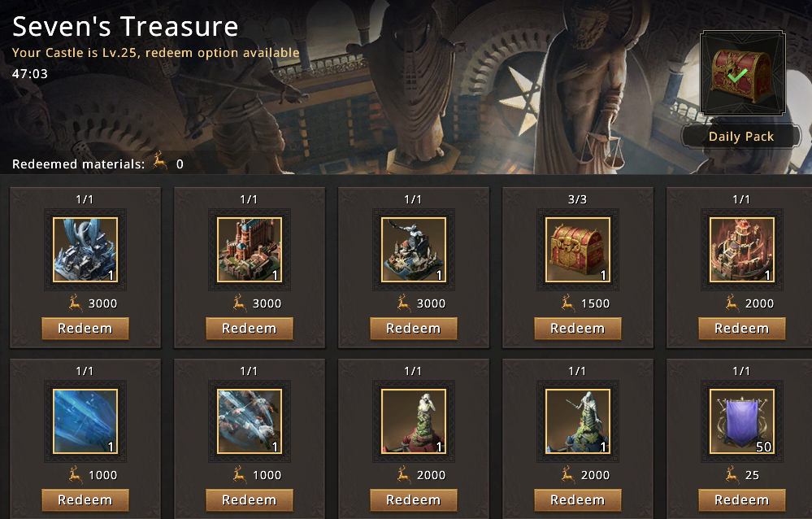Redeem the fiery fortress costing 2000
812x519 pixels.
coord(741,328)
